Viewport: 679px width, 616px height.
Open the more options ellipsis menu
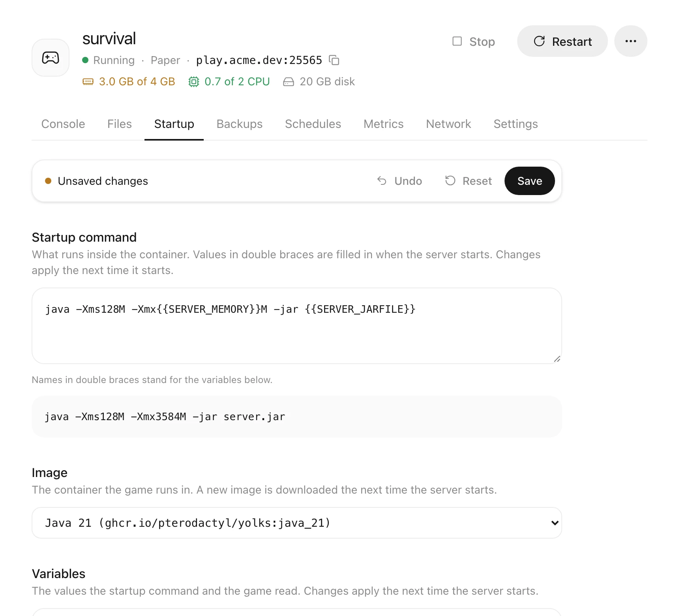point(631,41)
